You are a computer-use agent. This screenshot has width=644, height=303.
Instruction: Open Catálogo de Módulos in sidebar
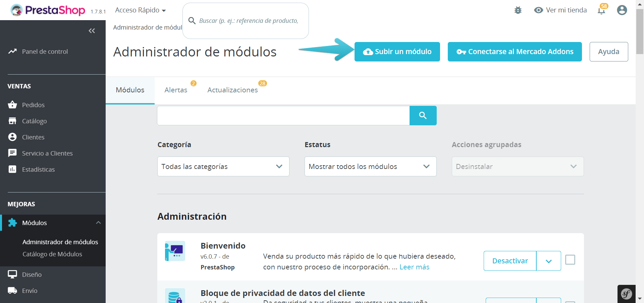[52, 254]
